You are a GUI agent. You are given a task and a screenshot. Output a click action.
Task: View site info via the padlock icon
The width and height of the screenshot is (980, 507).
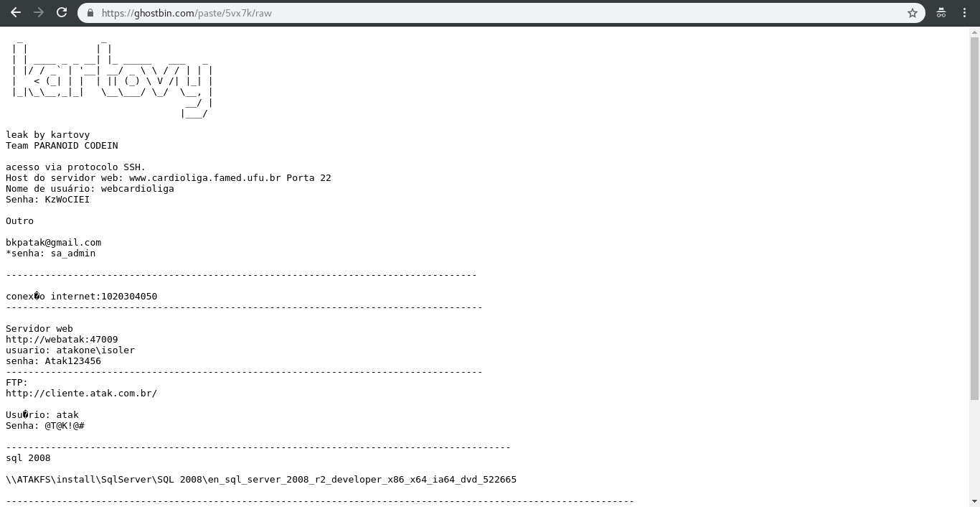pos(90,13)
